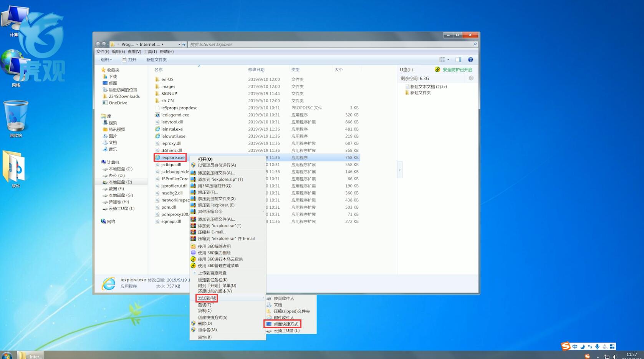Open the 编辑(E) menu

tap(118, 52)
